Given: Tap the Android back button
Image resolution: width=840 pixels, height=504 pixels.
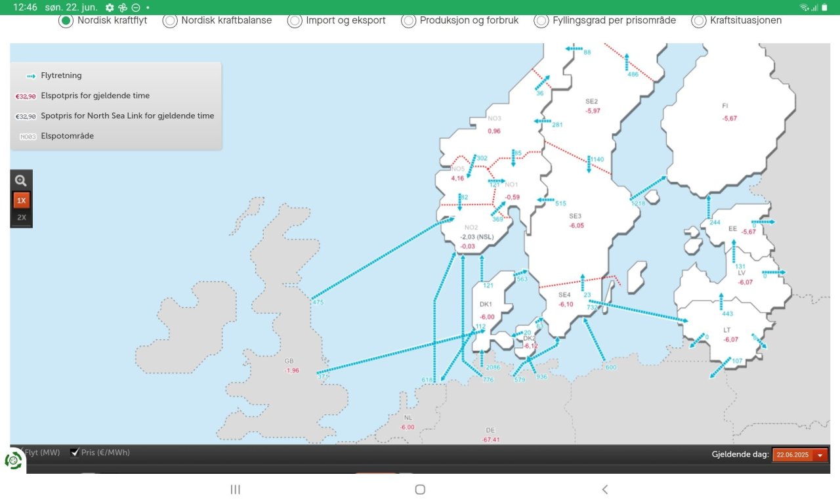Looking at the screenshot, I should 605,490.
